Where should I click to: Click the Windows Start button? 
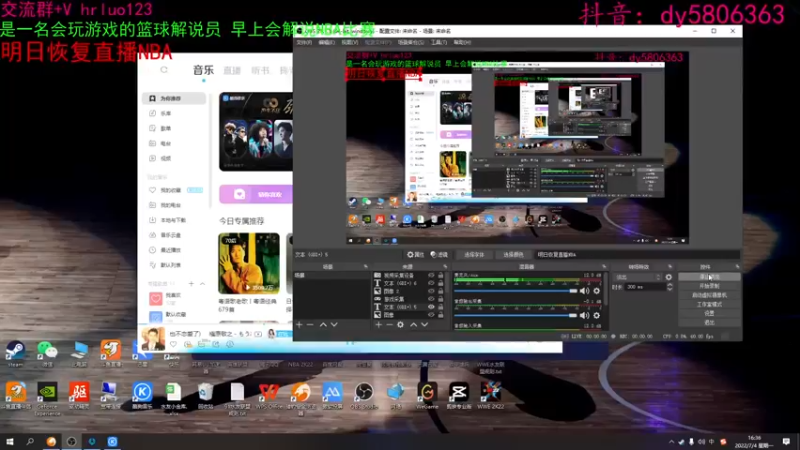click(x=9, y=442)
